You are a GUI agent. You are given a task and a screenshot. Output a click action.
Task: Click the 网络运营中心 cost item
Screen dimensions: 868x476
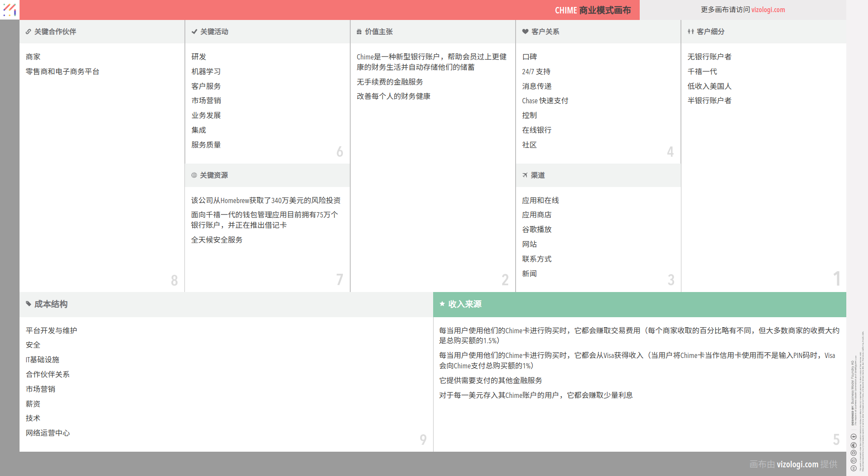48,433
